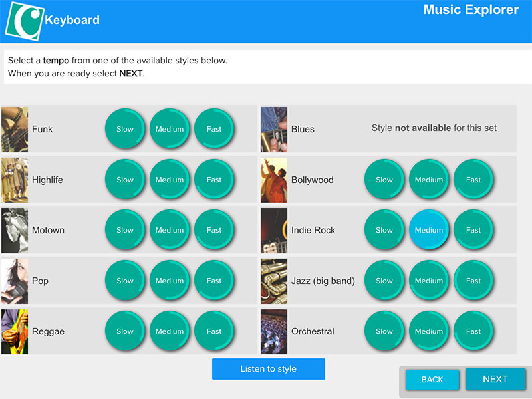Screen dimensions: 532x399
Task: Choose Fast tempo for Reggae
Action: (x=214, y=331)
